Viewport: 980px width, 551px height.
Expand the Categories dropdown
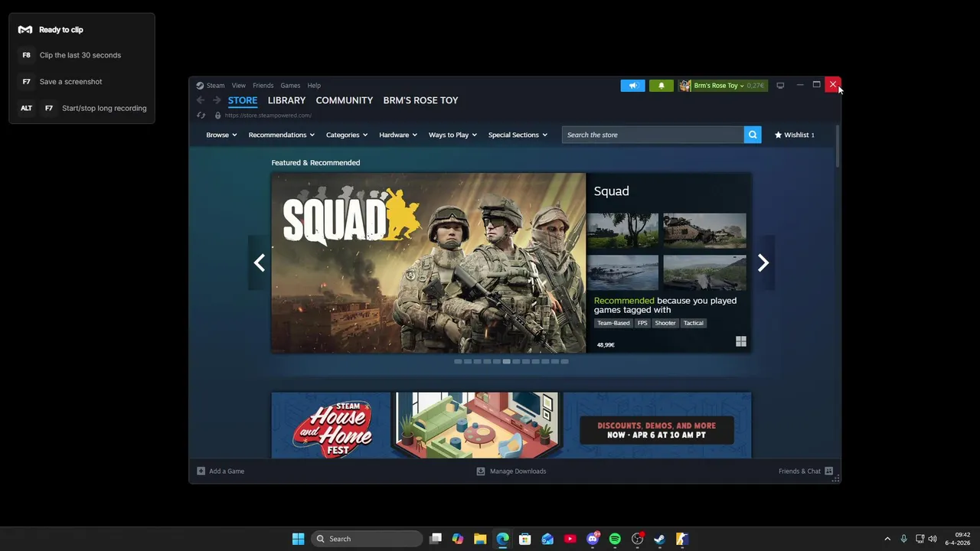click(x=347, y=135)
